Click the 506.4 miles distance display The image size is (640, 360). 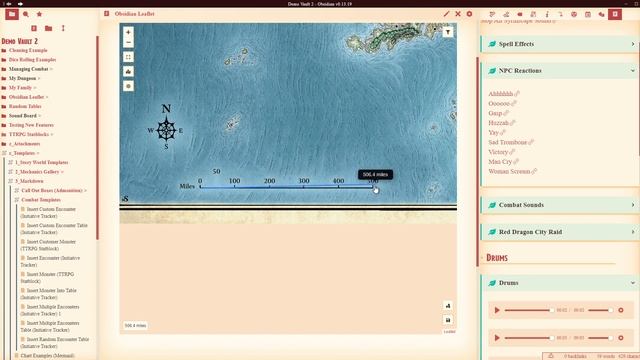pos(135,326)
